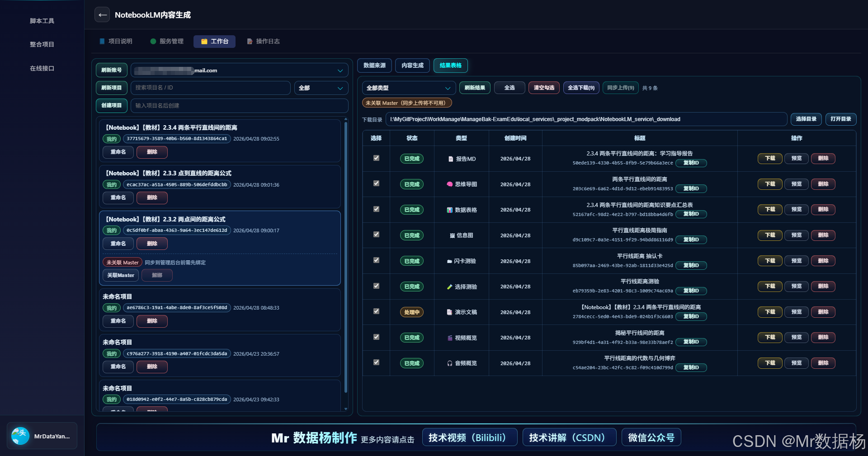868x456 pixels.
Task: Delete the 音频概览 row result
Action: coord(823,363)
